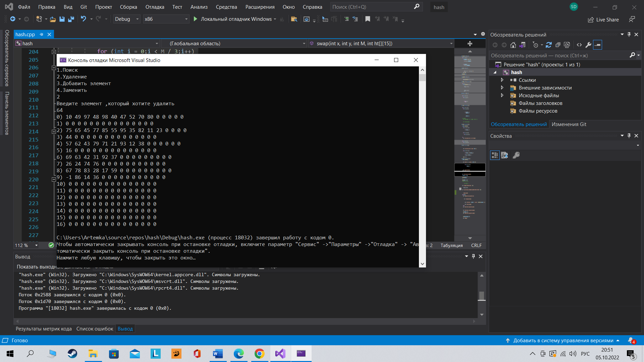Image resolution: width=644 pixels, height=362 pixels.
Task: Switch to Изменения Git tab
Action: (569, 124)
